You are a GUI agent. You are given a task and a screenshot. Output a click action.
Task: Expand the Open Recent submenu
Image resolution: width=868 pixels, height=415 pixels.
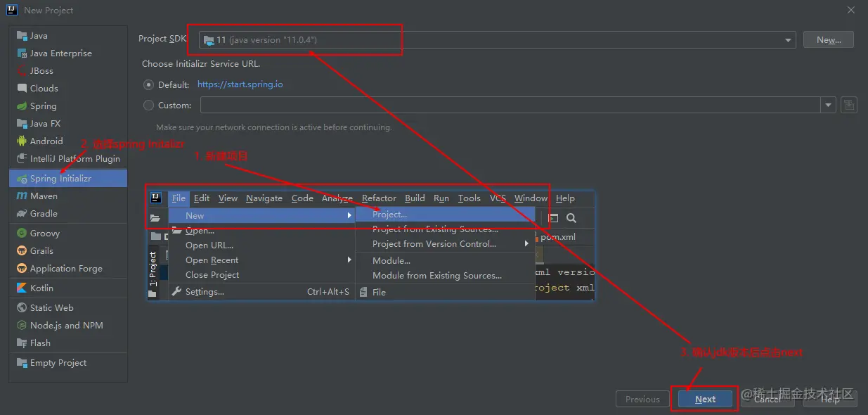coord(261,260)
